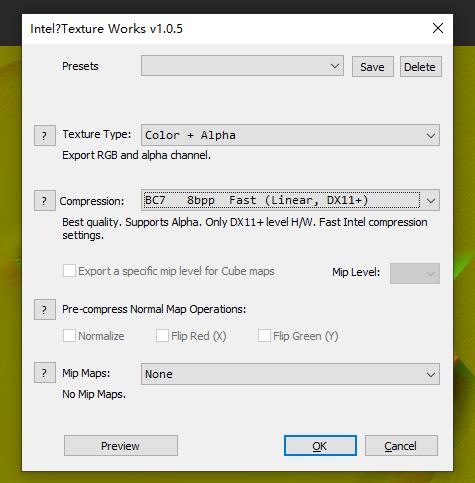Image resolution: width=475 pixels, height=483 pixels.
Task: Click the 'Mip Level:' label
Action: (x=356, y=272)
